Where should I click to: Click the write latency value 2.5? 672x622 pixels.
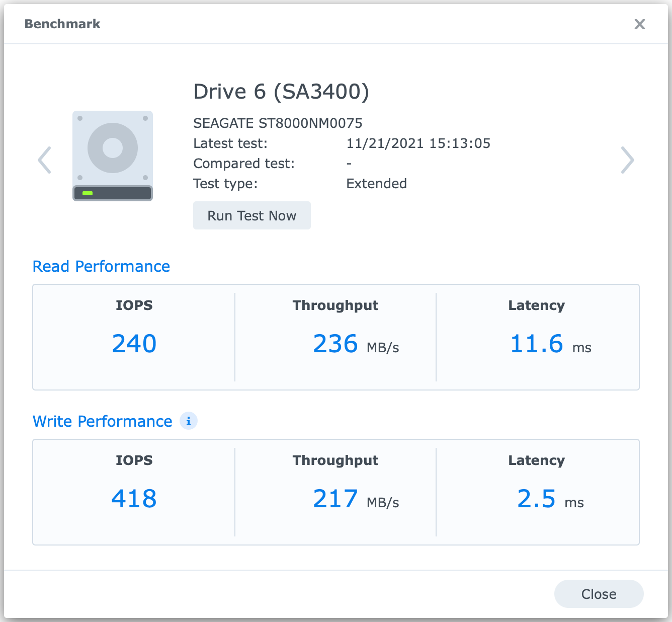[536, 499]
